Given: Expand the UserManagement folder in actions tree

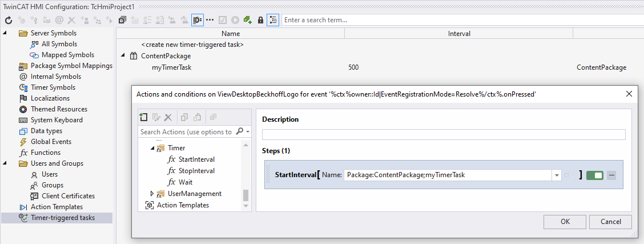Looking at the screenshot, I should tap(152, 194).
